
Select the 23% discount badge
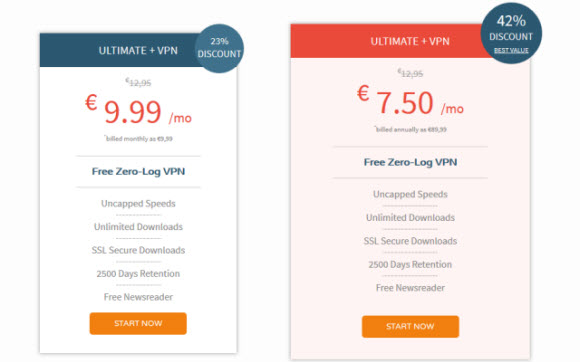[219, 48]
